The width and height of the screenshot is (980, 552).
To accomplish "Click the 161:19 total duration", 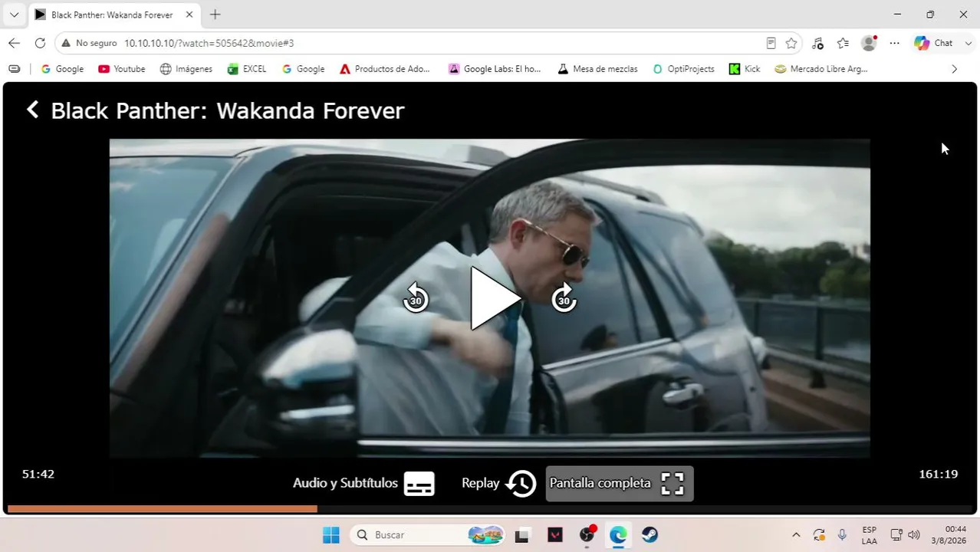I will 939,474.
